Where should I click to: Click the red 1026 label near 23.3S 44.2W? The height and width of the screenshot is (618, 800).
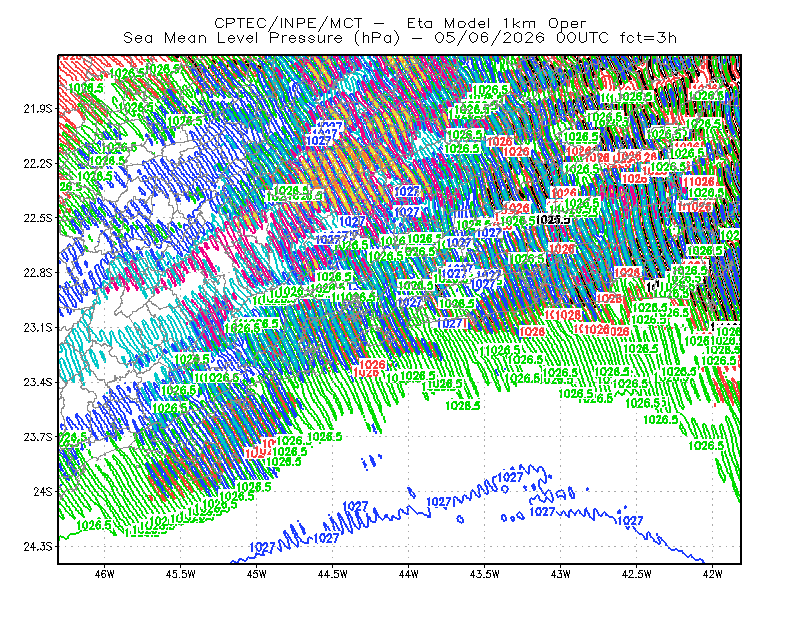coord(372,364)
